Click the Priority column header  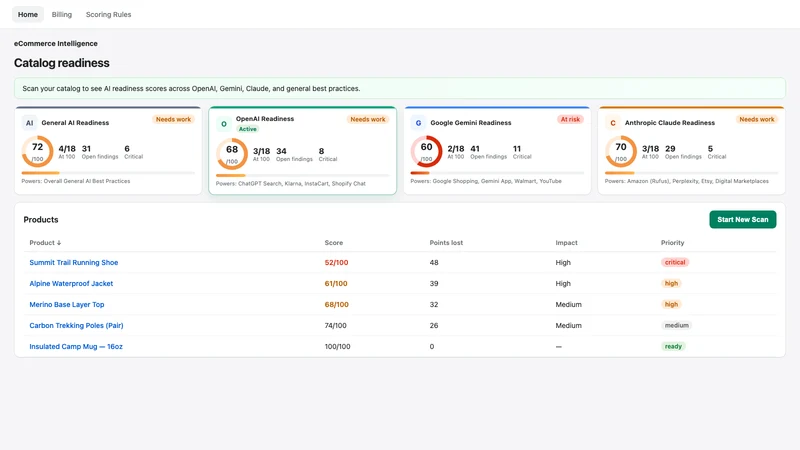672,243
